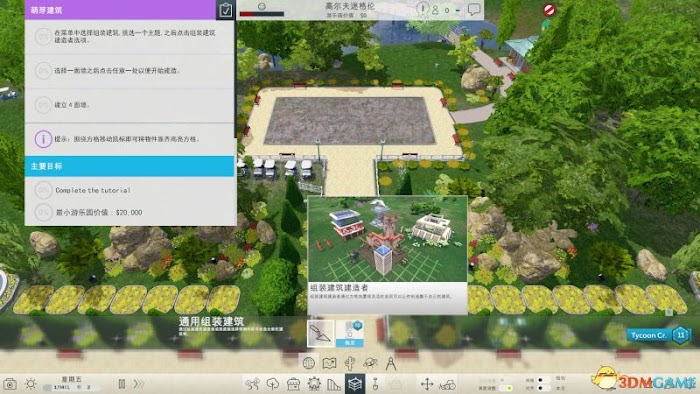The height and width of the screenshot is (394, 700).
Task: Choose the trowel building creator item
Action: 321,333
